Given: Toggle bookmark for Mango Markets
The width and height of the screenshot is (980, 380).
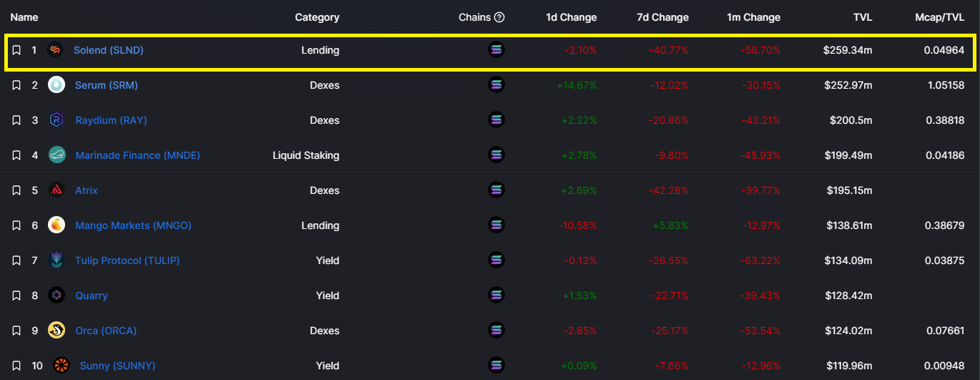Looking at the screenshot, I should pos(16,225).
